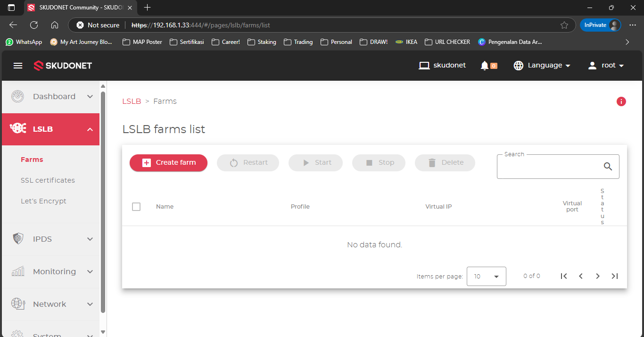This screenshot has width=644, height=337.
Task: Click the SKUDONET logo
Action: pyautogui.click(x=63, y=66)
